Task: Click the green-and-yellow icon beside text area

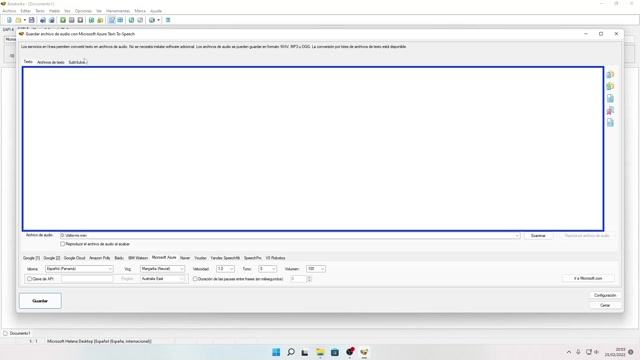Action: [610, 86]
